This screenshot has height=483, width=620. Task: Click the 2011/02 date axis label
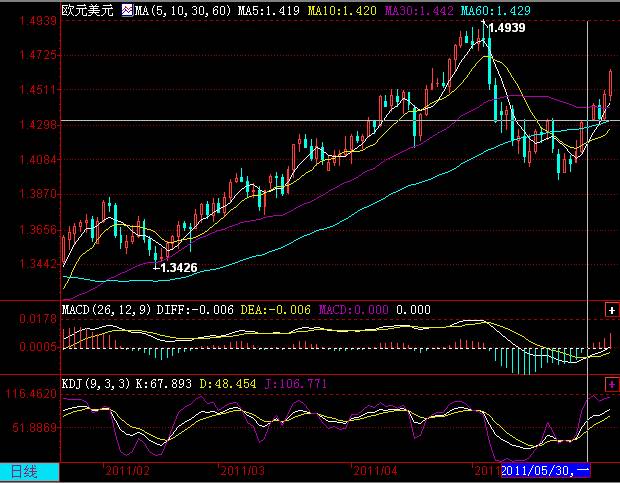[127, 471]
